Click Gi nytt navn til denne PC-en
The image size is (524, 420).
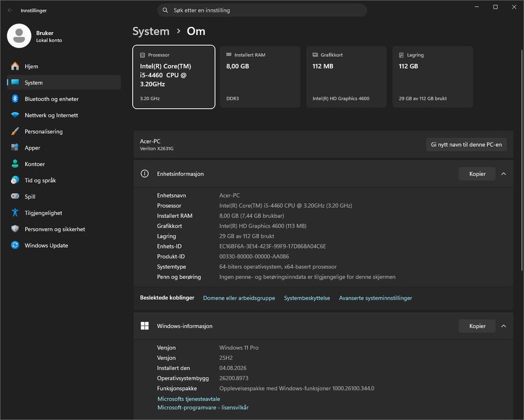pyautogui.click(x=466, y=145)
